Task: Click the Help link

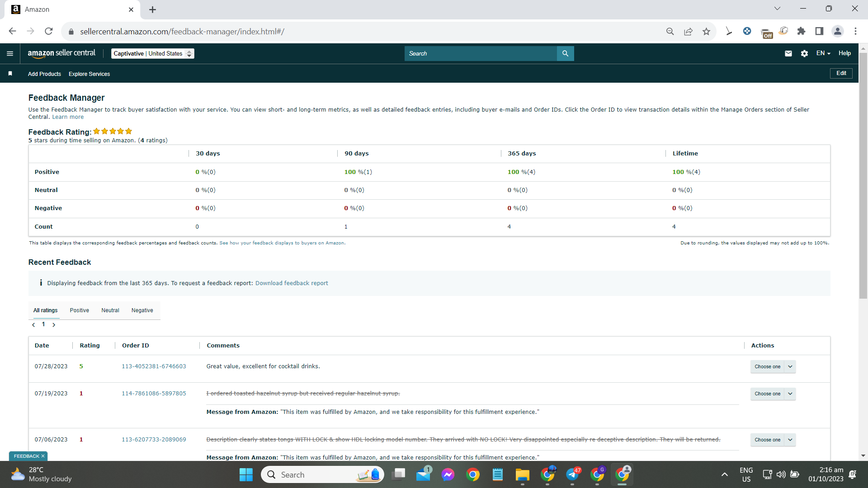Action: tap(844, 53)
